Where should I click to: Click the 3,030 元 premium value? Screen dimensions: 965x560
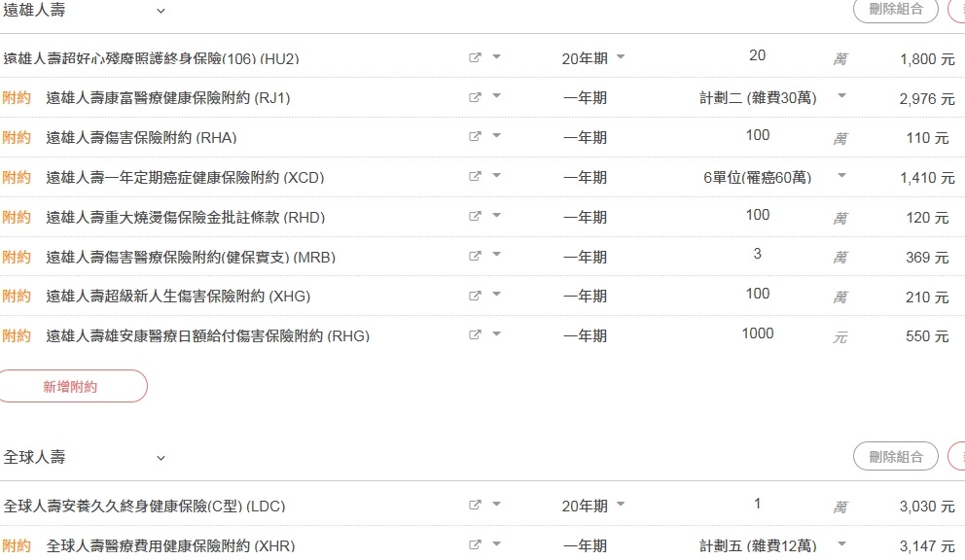(x=927, y=507)
